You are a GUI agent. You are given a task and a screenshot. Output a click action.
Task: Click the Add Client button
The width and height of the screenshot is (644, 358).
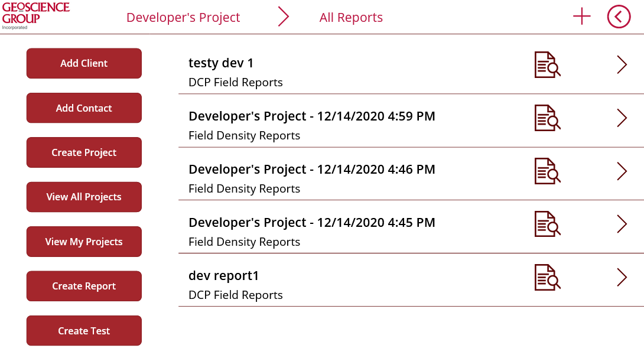click(84, 63)
